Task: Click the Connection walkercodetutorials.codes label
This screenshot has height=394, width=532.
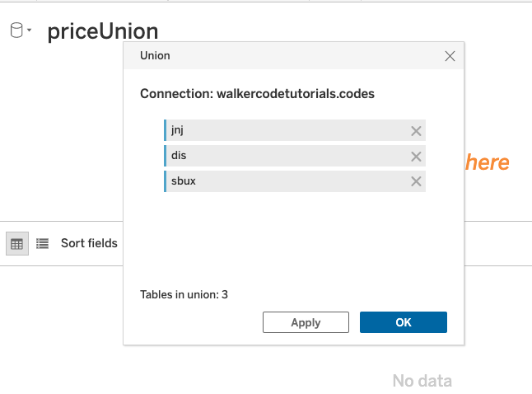Action: 257,94
